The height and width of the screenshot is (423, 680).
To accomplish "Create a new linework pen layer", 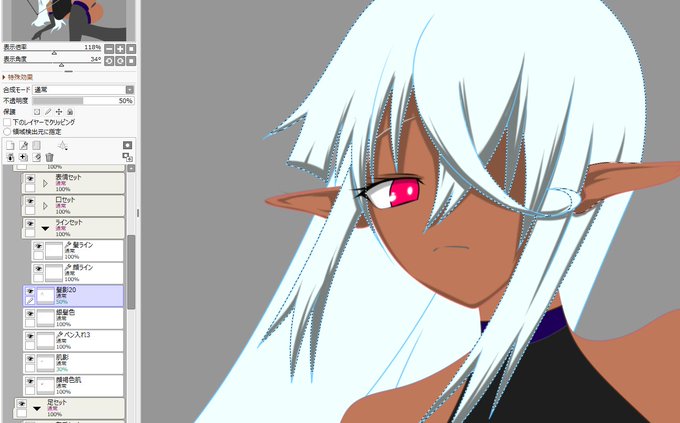I will tap(23, 145).
